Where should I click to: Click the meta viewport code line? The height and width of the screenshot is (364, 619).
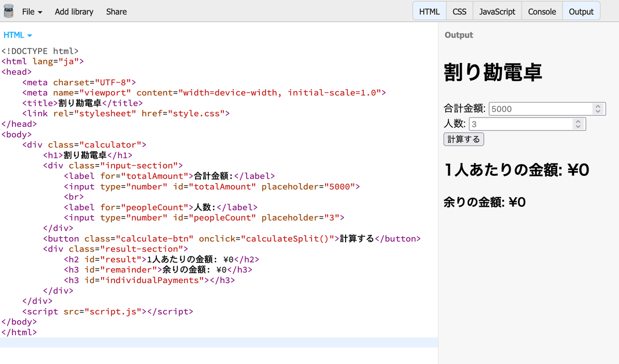point(204,93)
